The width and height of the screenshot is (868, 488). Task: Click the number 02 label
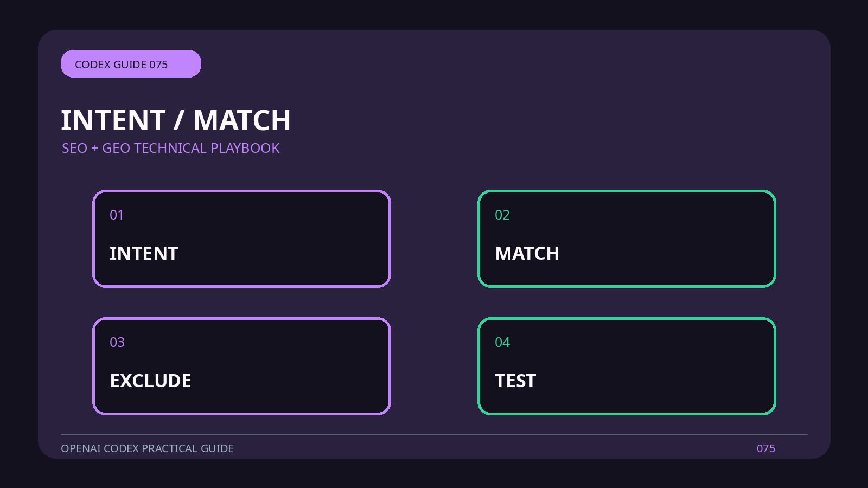click(x=502, y=215)
